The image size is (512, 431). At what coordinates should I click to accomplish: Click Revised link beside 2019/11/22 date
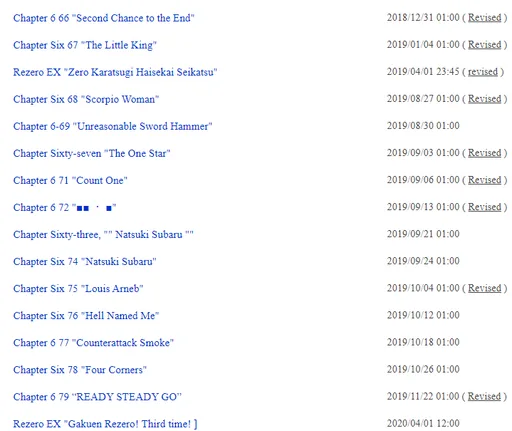[x=485, y=396]
